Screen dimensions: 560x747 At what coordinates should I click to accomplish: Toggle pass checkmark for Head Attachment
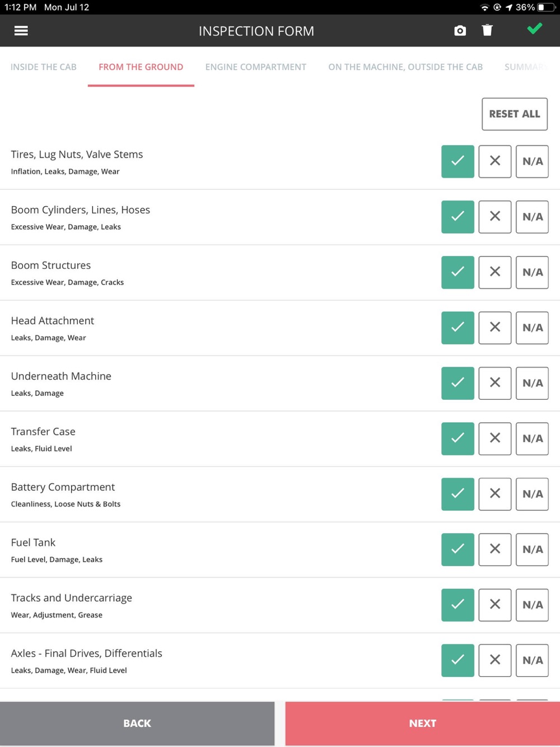pos(458,328)
